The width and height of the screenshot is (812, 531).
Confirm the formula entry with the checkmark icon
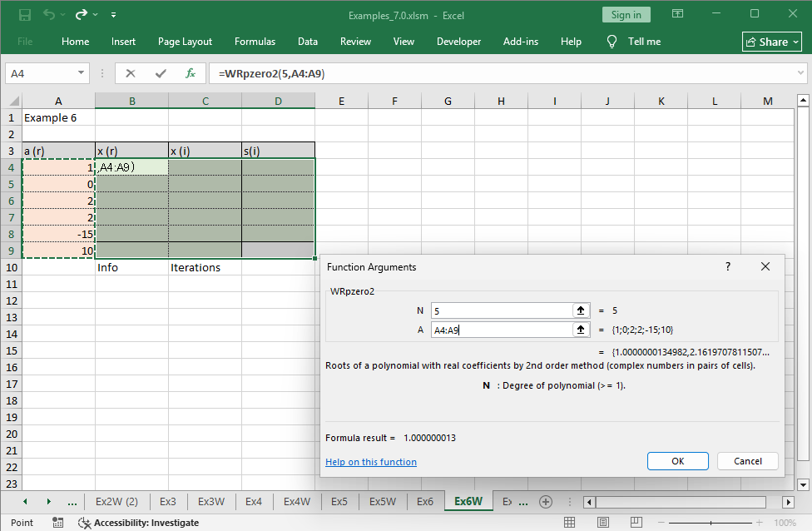click(161, 73)
